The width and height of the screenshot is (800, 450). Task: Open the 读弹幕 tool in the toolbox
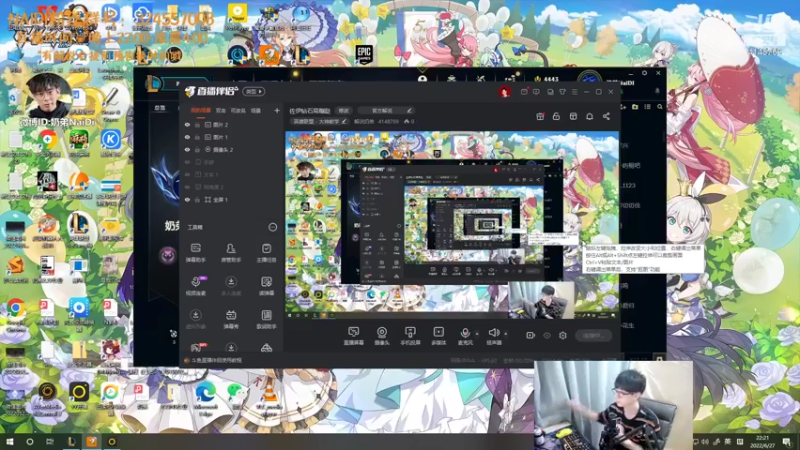(x=266, y=286)
